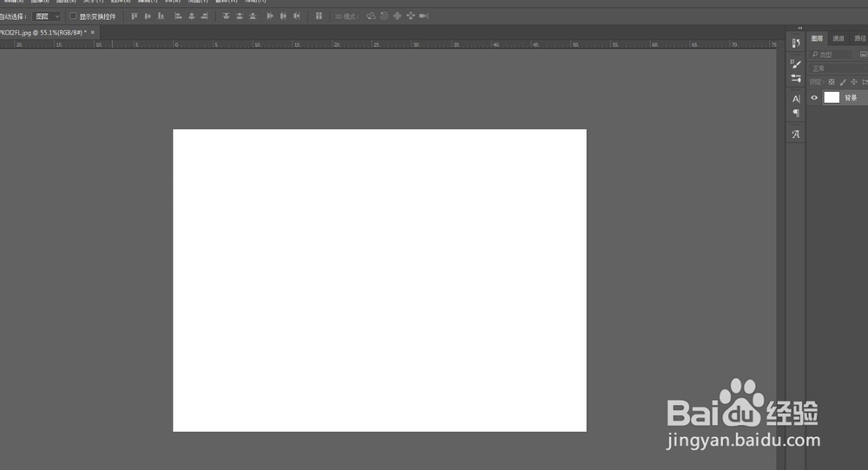Open the 图层 auto-select dropdown
The width and height of the screenshot is (868, 470).
(46, 16)
